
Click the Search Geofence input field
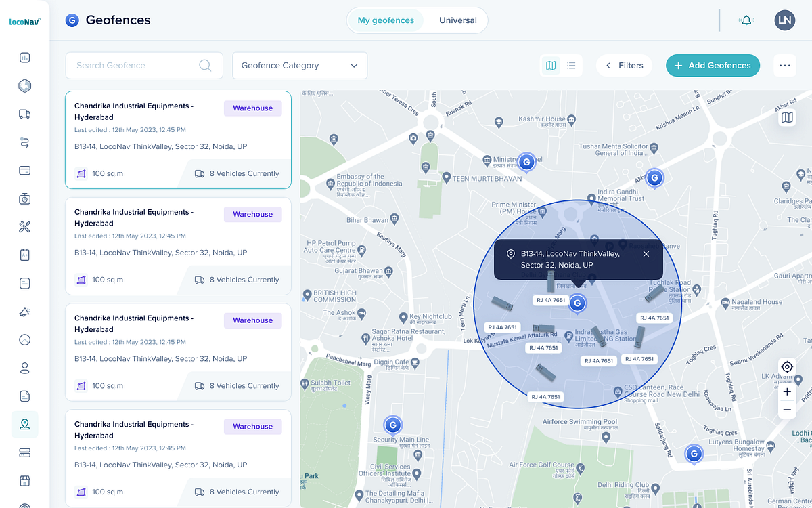(135, 65)
